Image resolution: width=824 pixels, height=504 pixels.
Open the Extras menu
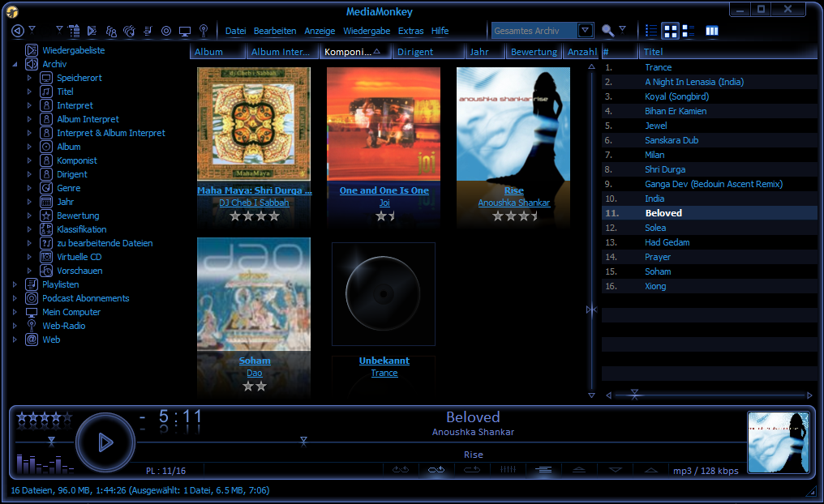pyautogui.click(x=410, y=31)
